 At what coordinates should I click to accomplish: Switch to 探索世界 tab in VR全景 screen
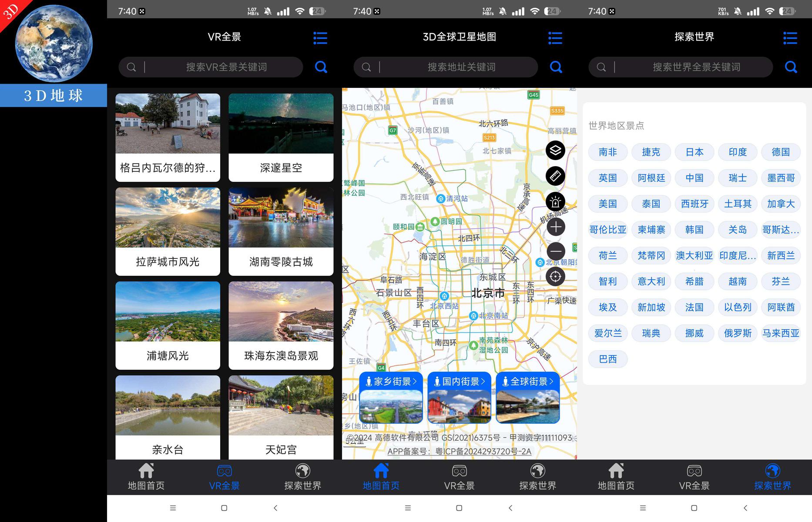(x=303, y=477)
